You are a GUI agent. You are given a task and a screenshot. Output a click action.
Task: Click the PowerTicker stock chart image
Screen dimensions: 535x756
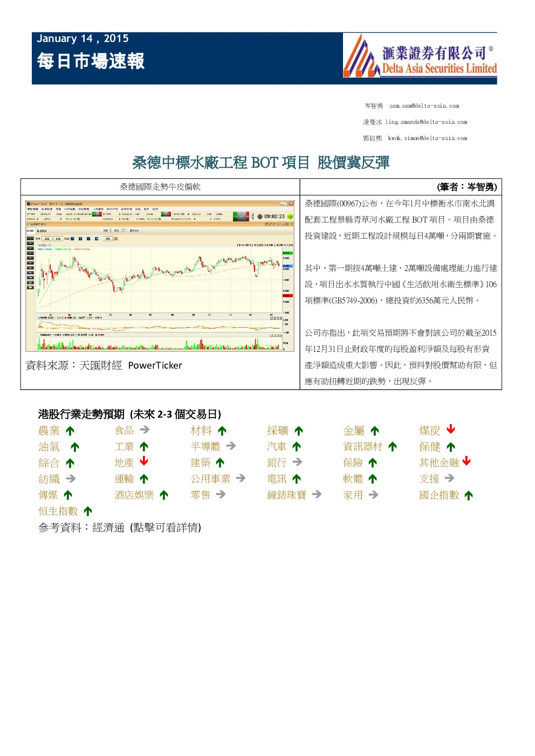pos(160,276)
